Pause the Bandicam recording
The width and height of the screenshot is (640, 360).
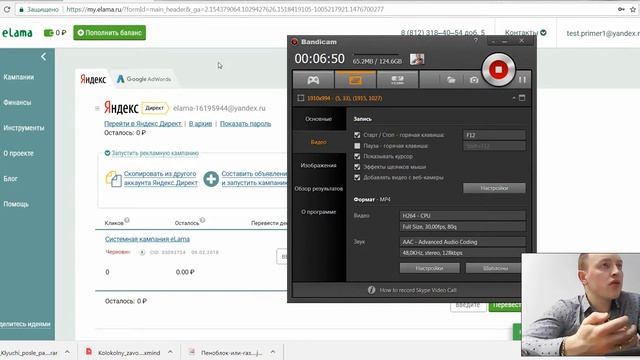tap(522, 80)
